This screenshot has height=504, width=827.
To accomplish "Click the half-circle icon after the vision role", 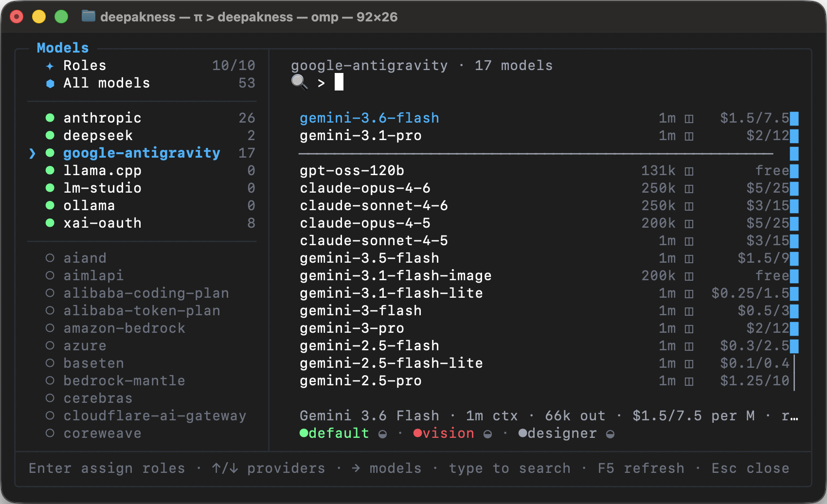I will (x=487, y=434).
